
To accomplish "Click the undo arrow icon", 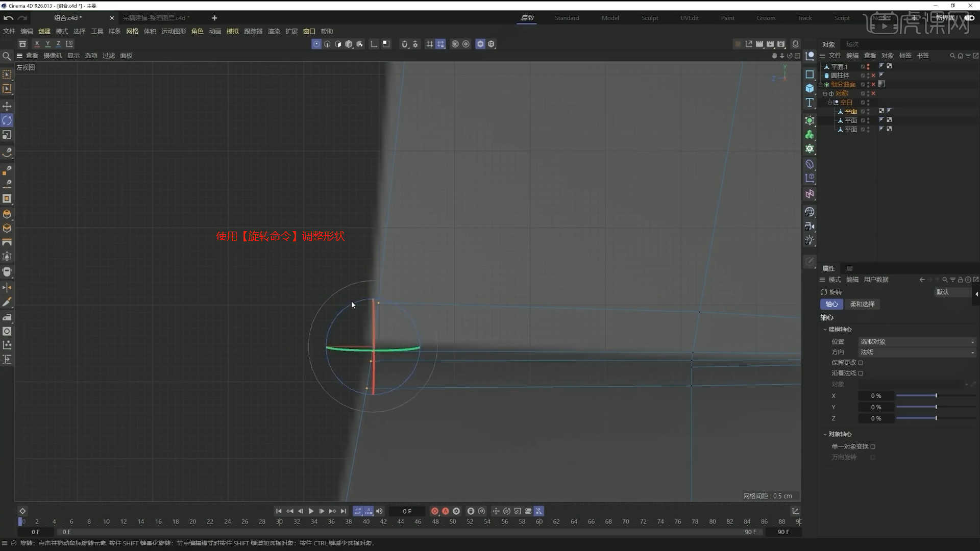I will (8, 18).
